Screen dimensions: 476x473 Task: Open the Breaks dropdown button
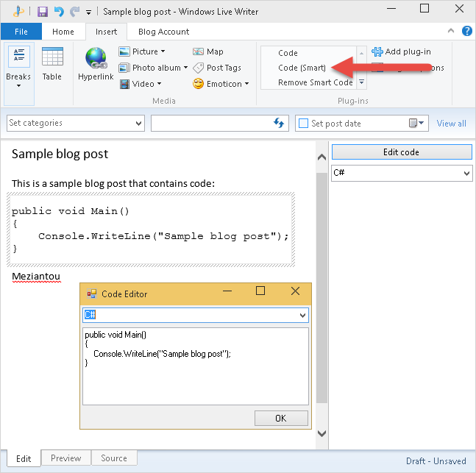tap(18, 74)
